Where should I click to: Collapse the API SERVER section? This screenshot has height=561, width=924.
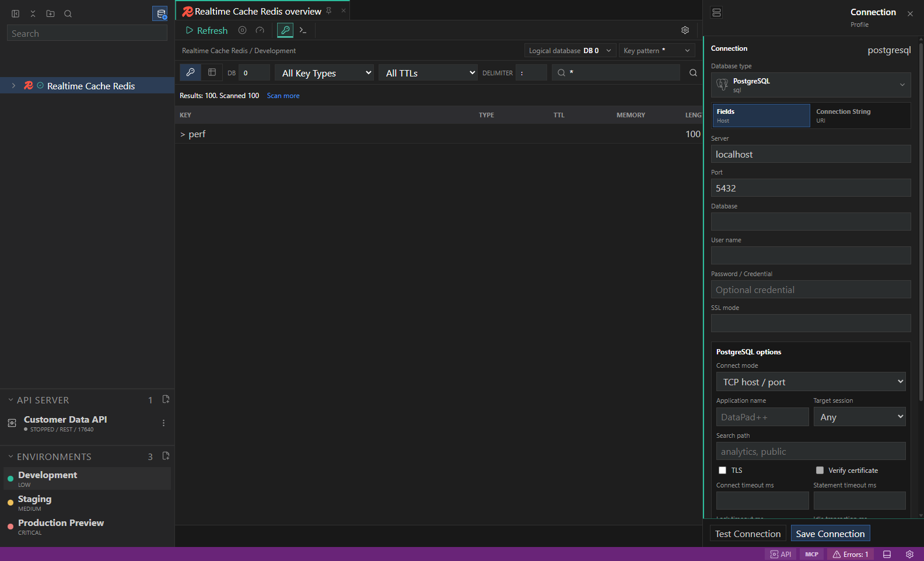click(x=10, y=400)
